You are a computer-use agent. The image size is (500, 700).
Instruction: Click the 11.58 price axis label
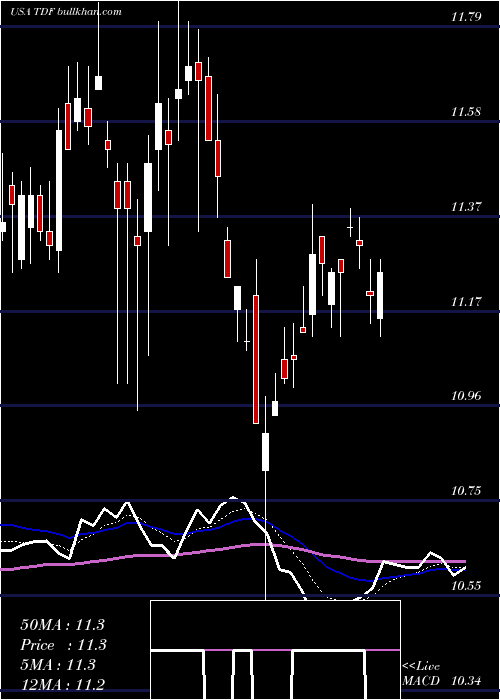click(x=466, y=112)
